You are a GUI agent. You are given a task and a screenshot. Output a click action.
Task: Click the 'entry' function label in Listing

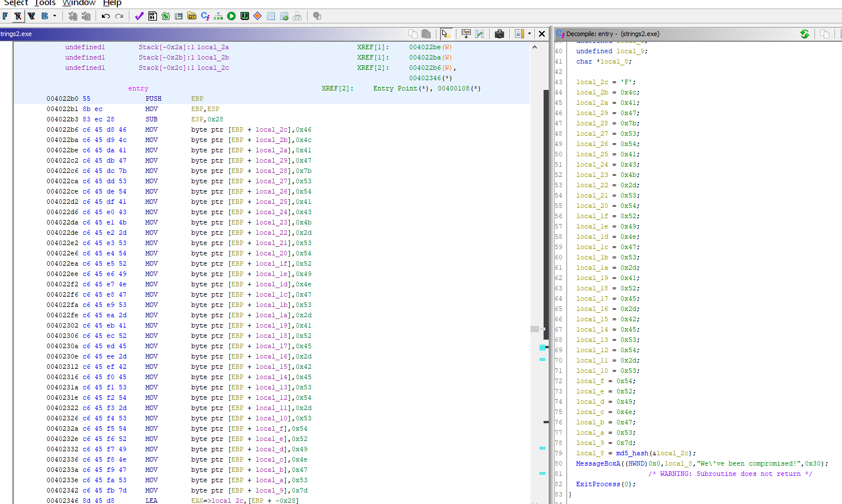(x=138, y=88)
